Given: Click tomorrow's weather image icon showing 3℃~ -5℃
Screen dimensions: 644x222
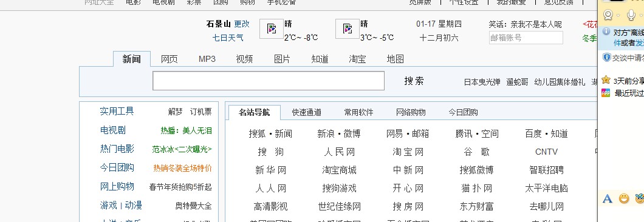Looking at the screenshot, I should pyautogui.click(x=348, y=29).
